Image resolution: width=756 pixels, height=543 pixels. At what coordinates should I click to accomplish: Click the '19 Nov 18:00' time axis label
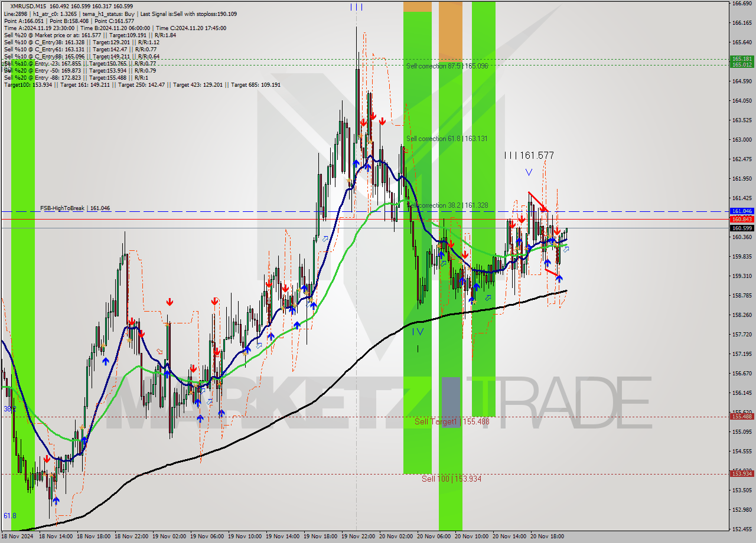click(321, 537)
